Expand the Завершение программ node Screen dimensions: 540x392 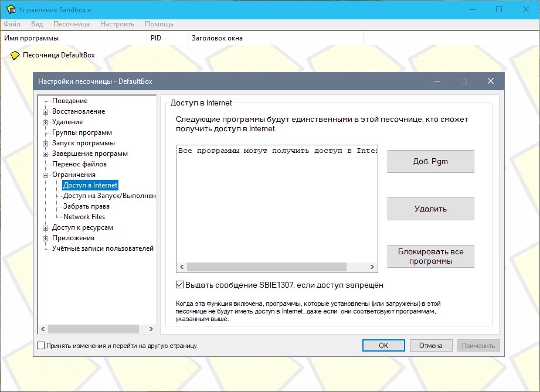coord(46,154)
